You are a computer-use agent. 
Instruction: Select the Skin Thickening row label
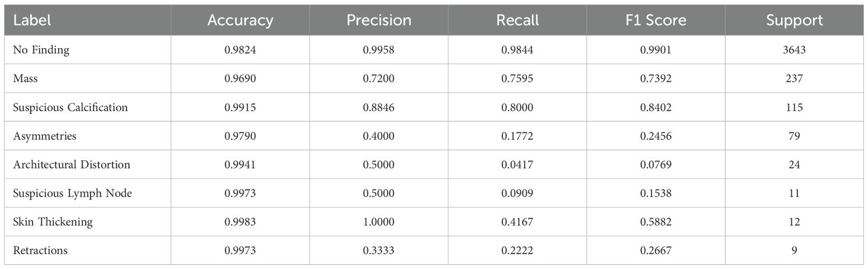(x=53, y=221)
